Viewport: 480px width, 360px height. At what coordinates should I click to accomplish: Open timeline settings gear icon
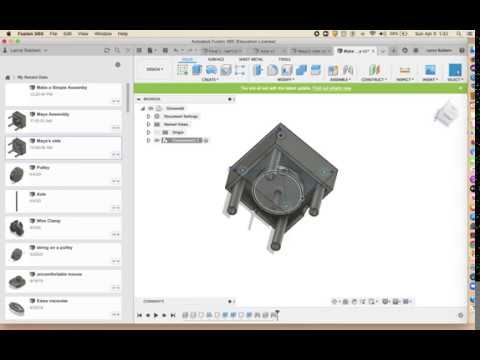coord(461,315)
